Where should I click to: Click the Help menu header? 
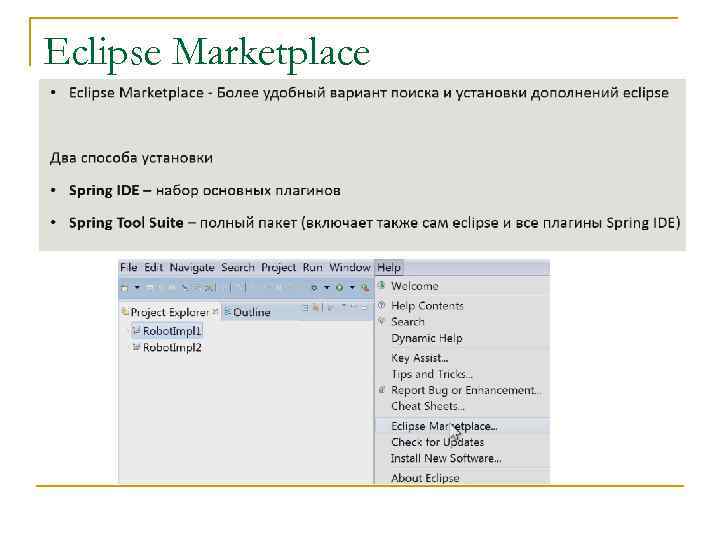[389, 267]
